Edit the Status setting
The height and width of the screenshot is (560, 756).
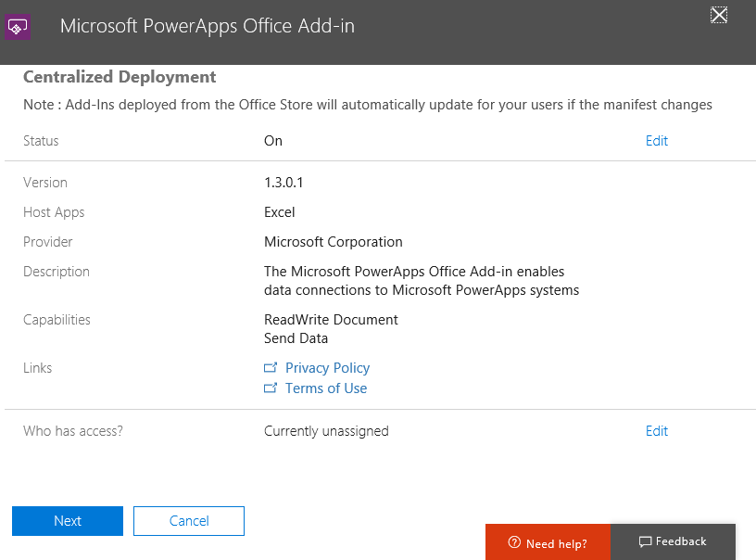pos(656,141)
